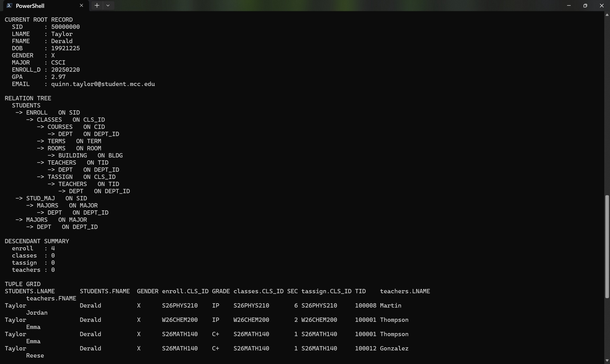Open a new terminal tab
Image resolution: width=610 pixels, height=364 pixels.
tap(97, 5)
